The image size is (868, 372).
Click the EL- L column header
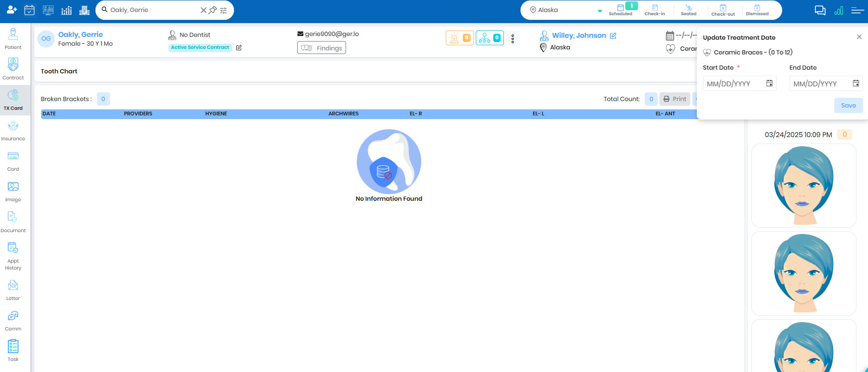coord(539,114)
